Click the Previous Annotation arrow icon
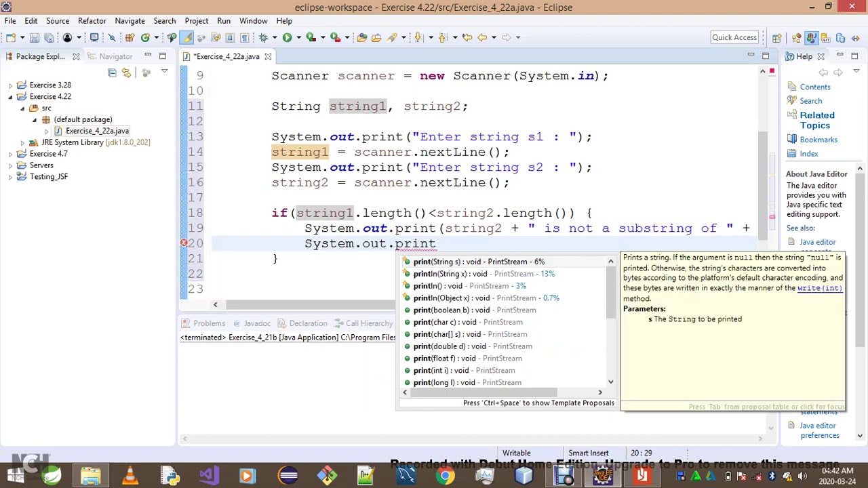Viewport: 868px width, 488px height. point(443,37)
